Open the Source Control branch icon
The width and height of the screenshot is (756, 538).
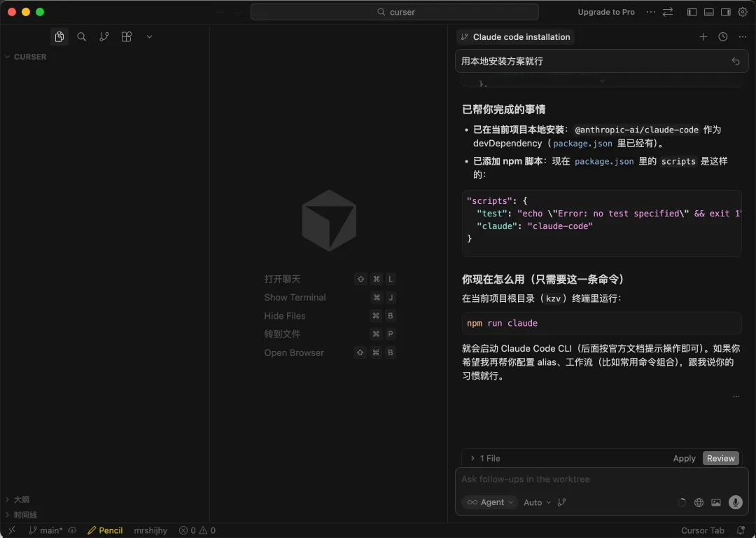104,36
